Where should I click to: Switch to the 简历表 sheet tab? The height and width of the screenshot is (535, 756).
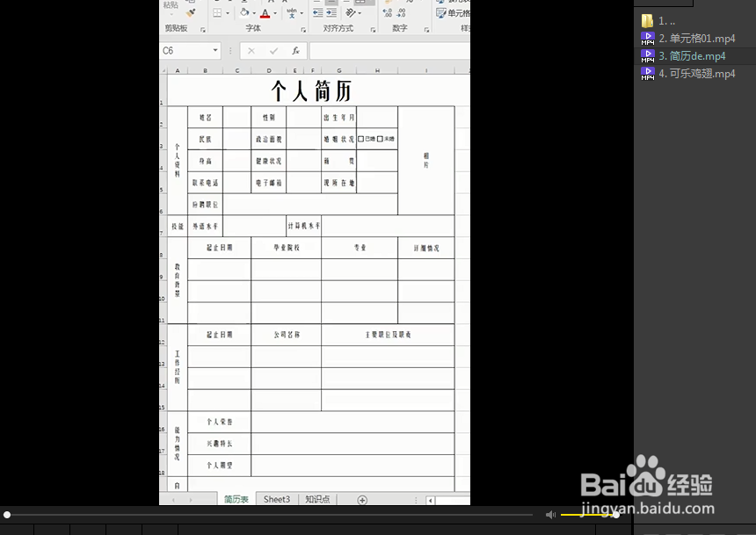(x=236, y=499)
